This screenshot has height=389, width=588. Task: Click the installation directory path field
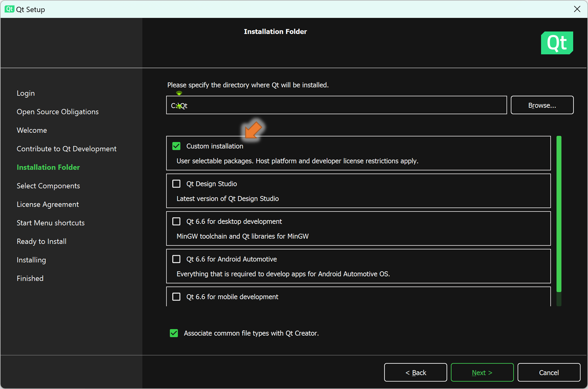336,105
